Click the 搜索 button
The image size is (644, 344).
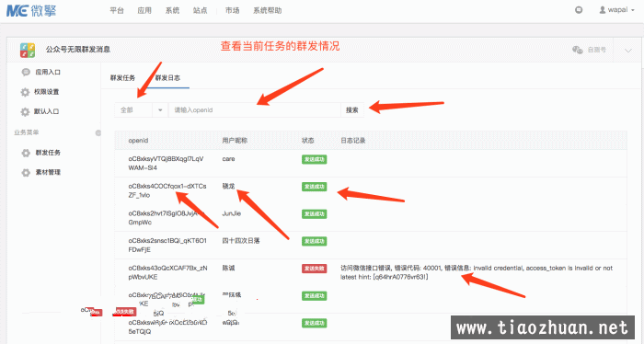(352, 110)
